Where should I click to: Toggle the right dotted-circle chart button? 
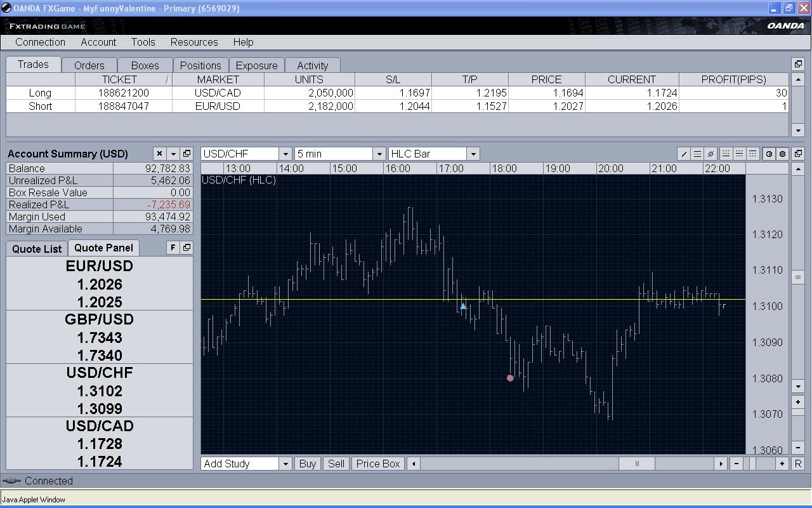tap(782, 154)
